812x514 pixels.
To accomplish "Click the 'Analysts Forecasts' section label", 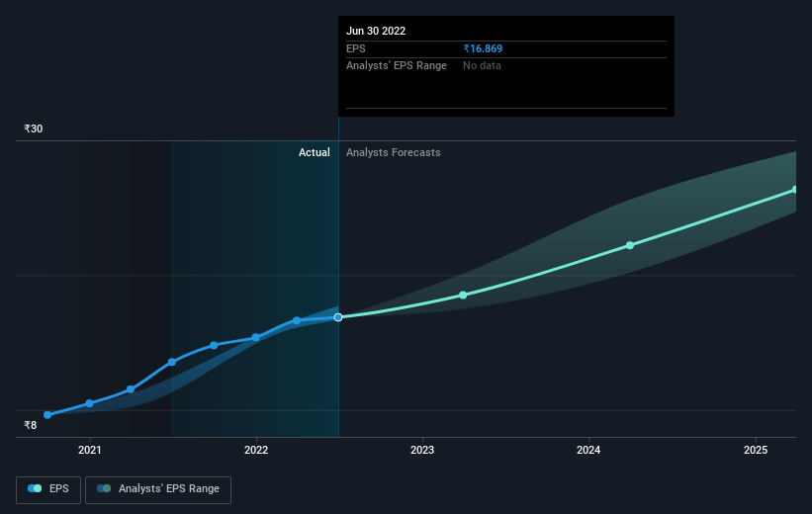I will tap(393, 152).
